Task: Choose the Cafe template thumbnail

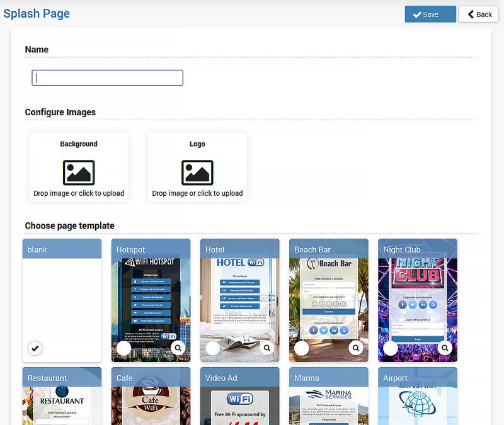Action: pos(151,396)
